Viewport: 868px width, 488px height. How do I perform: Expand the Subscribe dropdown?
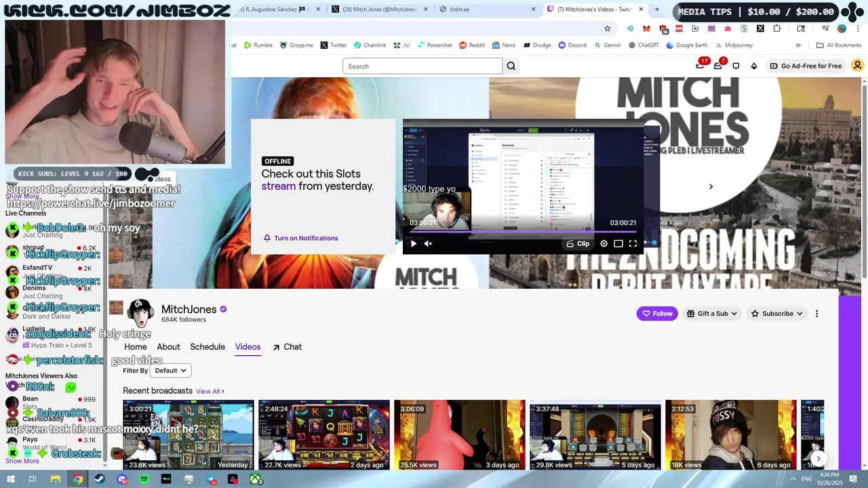776,313
